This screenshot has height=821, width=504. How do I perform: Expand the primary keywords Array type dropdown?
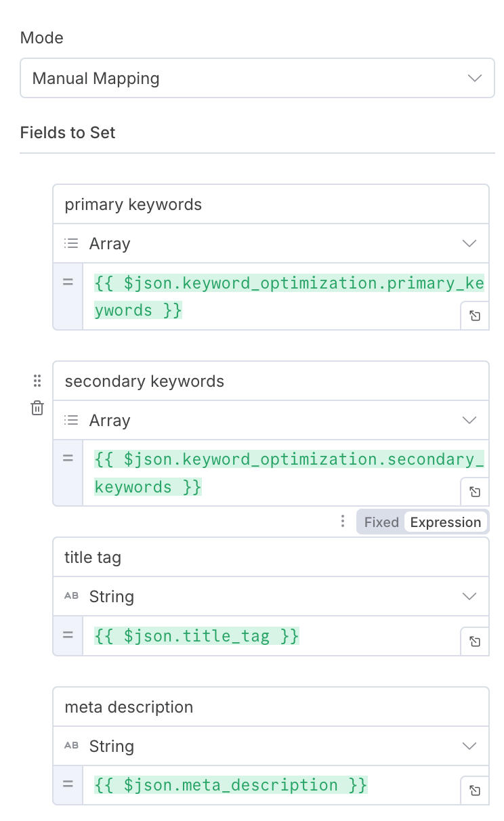pyautogui.click(x=270, y=244)
